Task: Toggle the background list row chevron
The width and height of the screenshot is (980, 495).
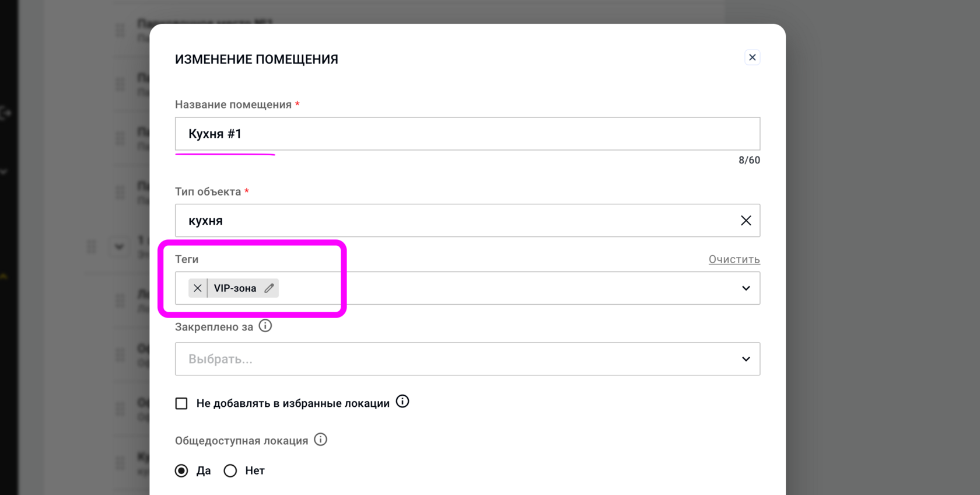Action: pos(119,246)
